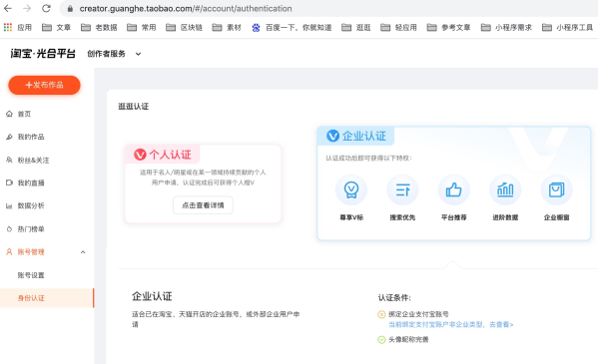Click the lock icon in address bar
The width and height of the screenshot is (598, 364).
(70, 8)
